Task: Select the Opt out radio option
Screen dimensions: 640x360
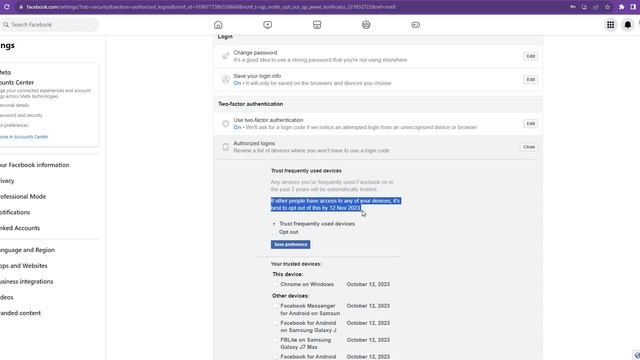Action: tap(274, 232)
